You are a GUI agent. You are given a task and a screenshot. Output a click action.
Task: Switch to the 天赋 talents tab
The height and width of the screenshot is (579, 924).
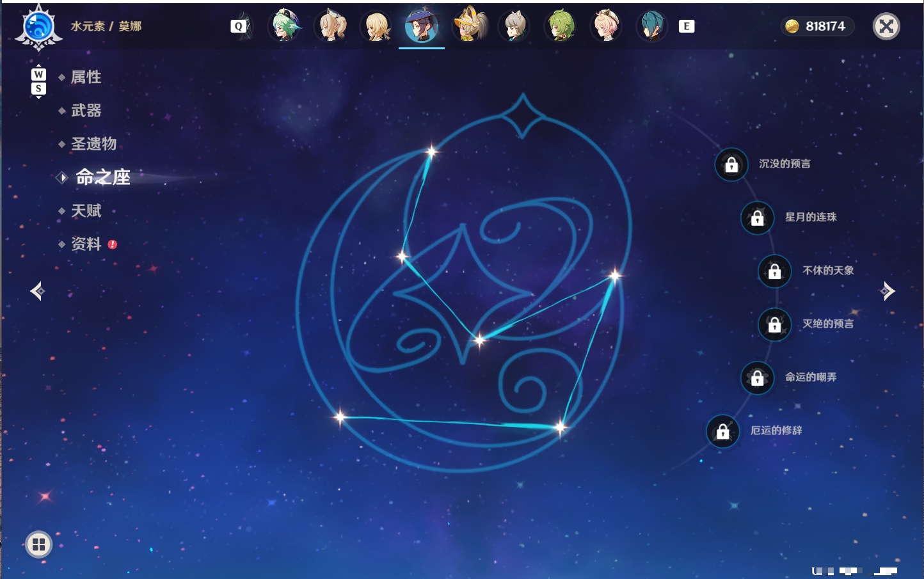86,210
